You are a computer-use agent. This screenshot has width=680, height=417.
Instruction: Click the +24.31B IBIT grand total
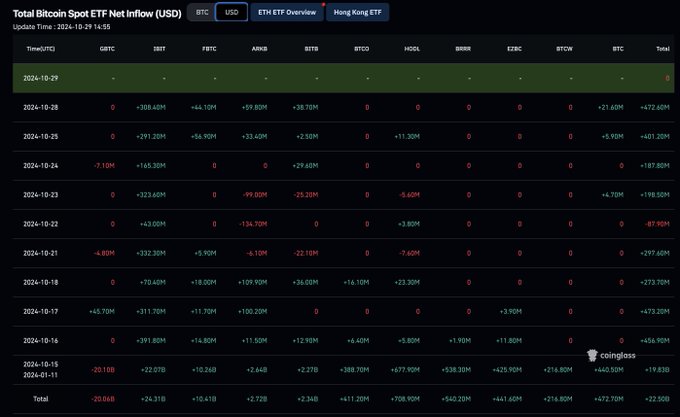coord(153,399)
